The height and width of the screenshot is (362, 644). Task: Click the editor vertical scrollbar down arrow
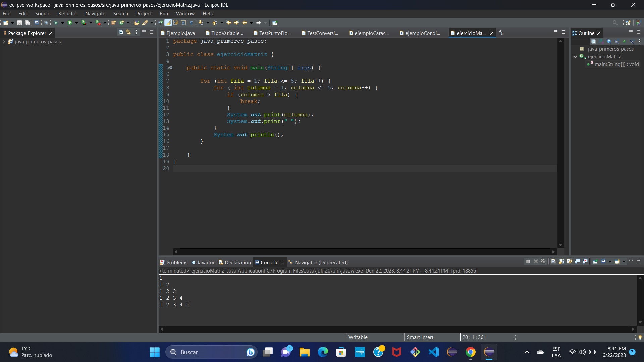point(560,245)
